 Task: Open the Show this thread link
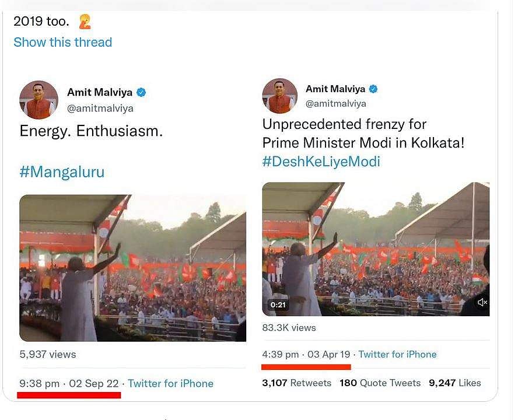point(62,42)
